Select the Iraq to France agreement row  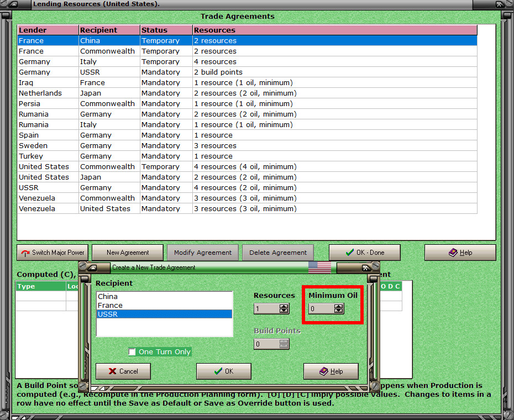[247, 83]
